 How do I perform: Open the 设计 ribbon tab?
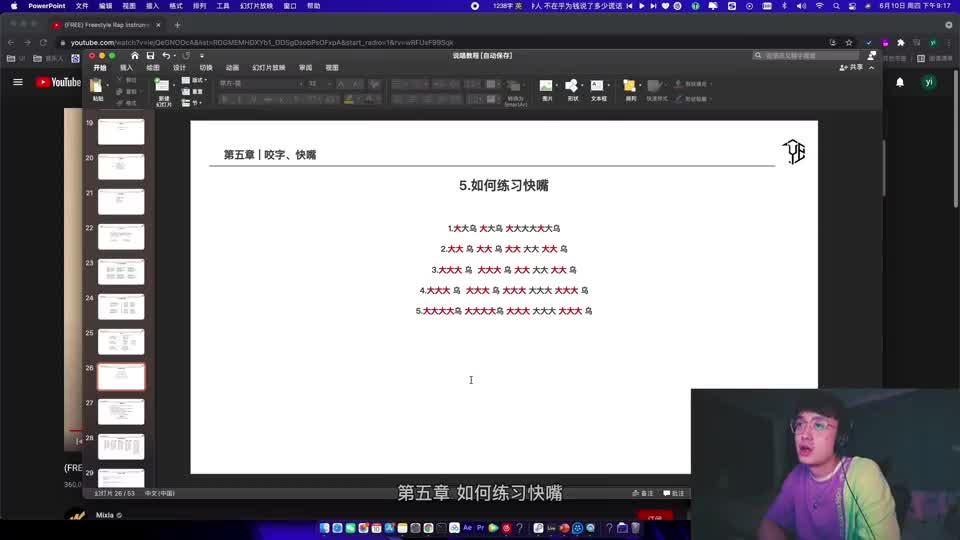point(179,68)
